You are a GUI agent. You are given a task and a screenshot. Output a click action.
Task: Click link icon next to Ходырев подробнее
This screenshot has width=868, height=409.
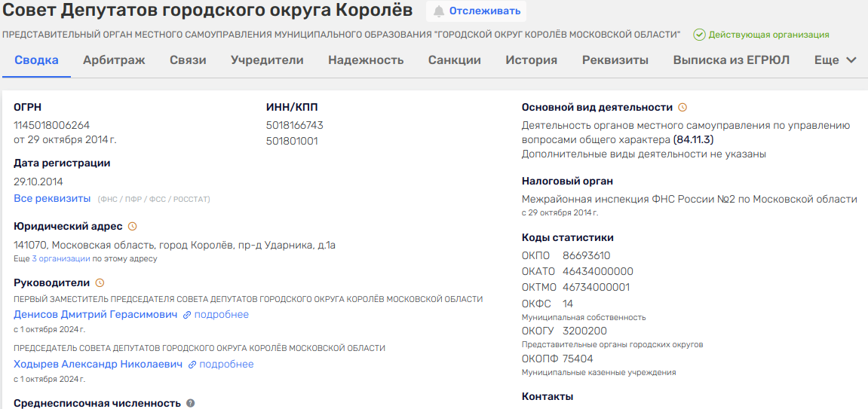(192, 365)
